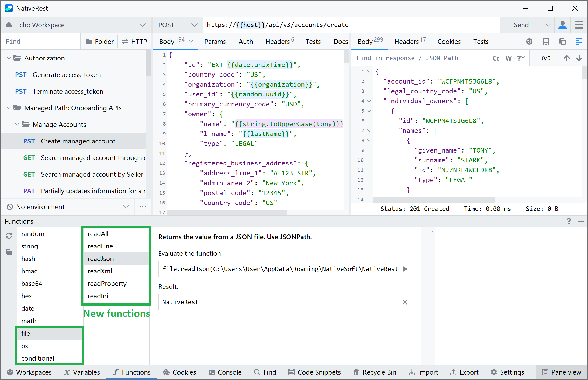This screenshot has width=588, height=380.
Task: Save the response body to a file
Action: coord(546,42)
